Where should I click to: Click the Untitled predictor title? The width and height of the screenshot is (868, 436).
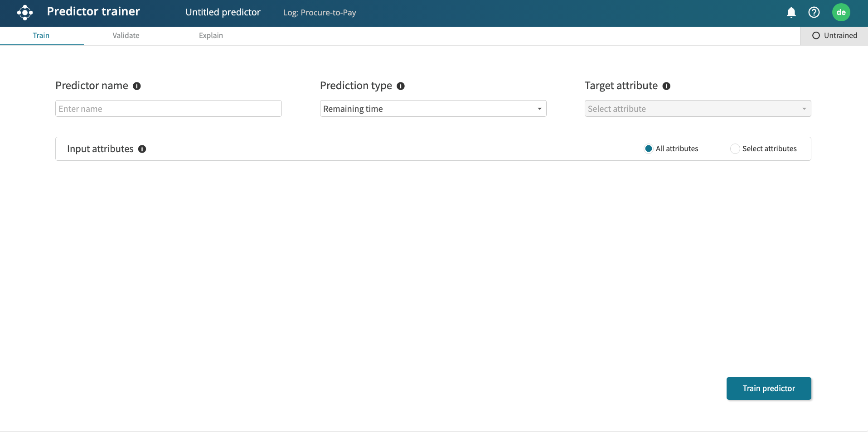tap(223, 12)
